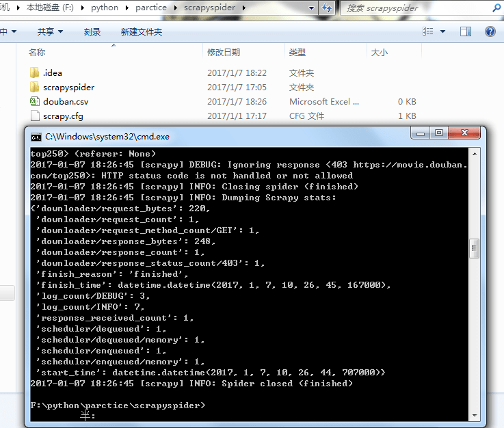
Task: Sort files by 名称 column
Action: [x=37, y=52]
